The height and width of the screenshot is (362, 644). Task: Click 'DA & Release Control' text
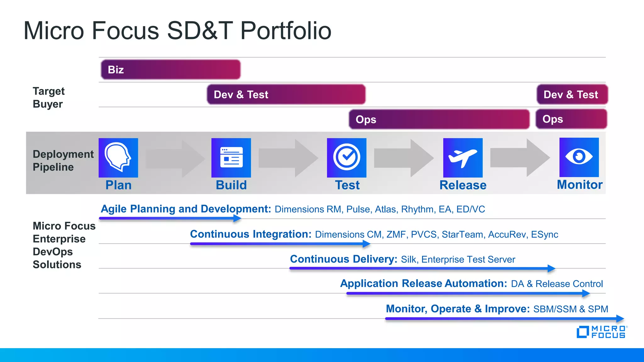point(557,284)
